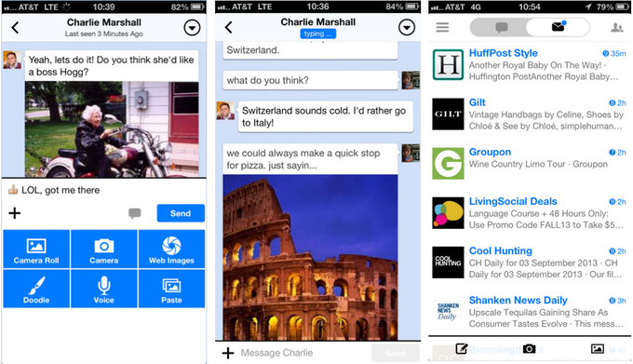
Task: Open contacts icon in inbox header
Action: (x=616, y=27)
